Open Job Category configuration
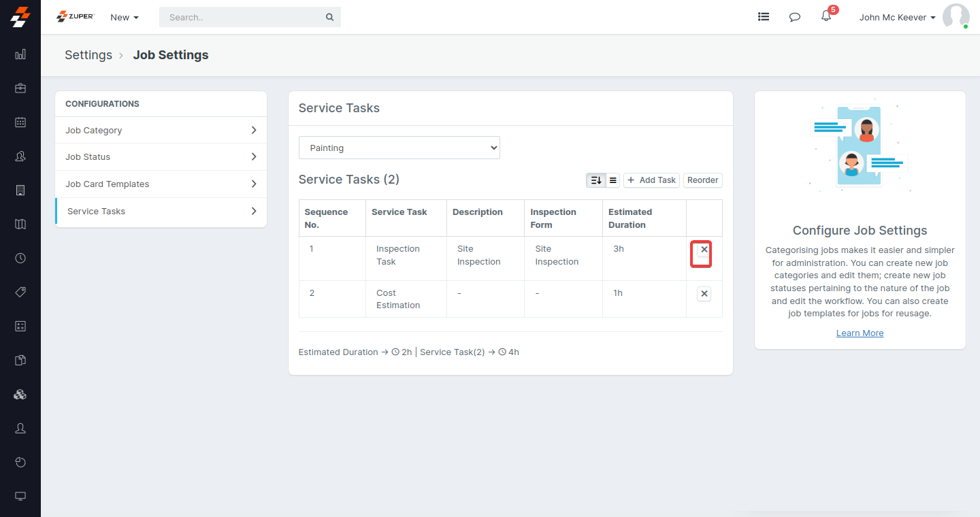The width and height of the screenshot is (980, 517). pyautogui.click(x=161, y=130)
